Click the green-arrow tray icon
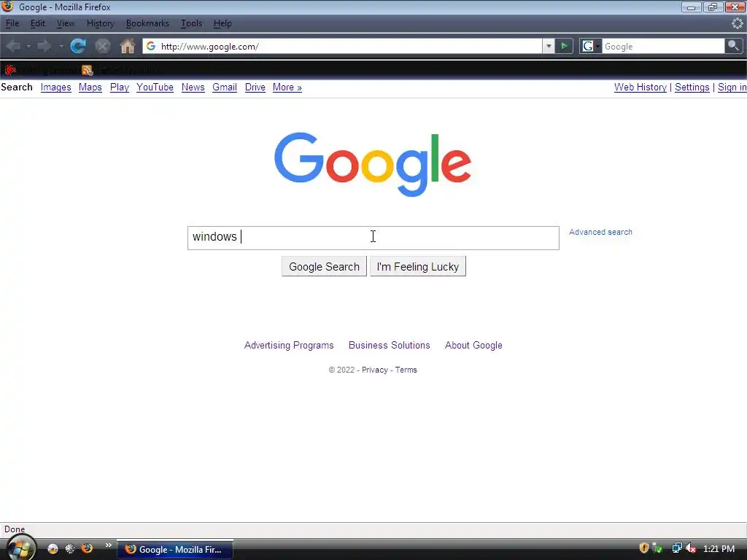 657,548
